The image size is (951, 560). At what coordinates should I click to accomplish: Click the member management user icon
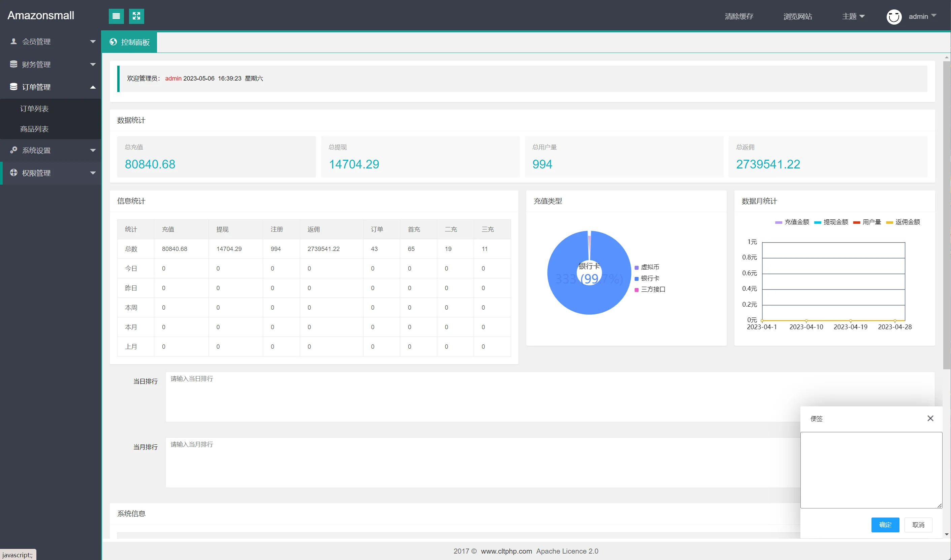click(x=13, y=41)
